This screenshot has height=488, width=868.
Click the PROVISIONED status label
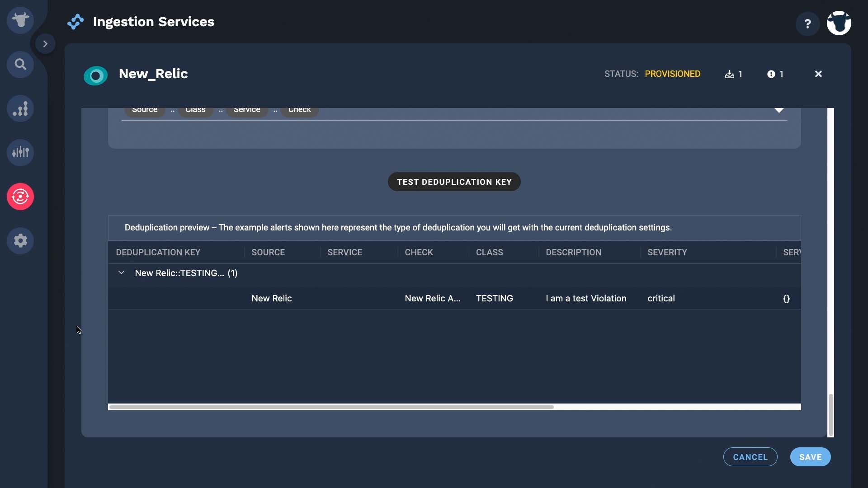click(x=673, y=74)
